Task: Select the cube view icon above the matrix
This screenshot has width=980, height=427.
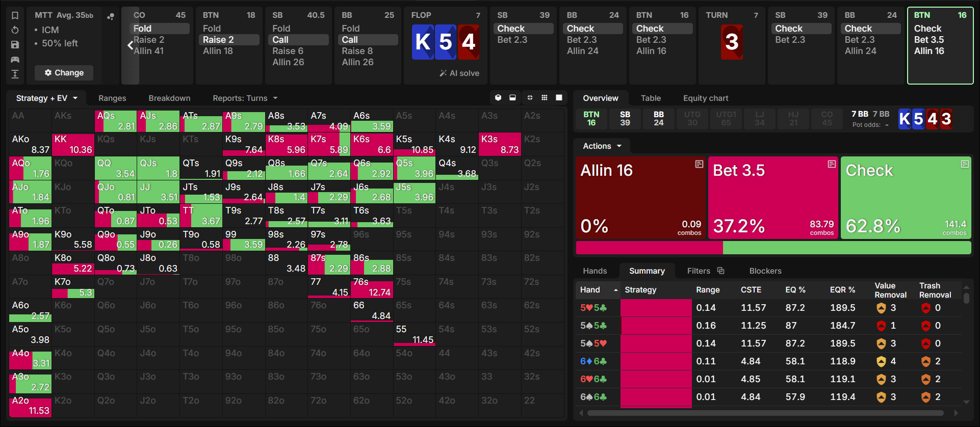Action: (498, 98)
